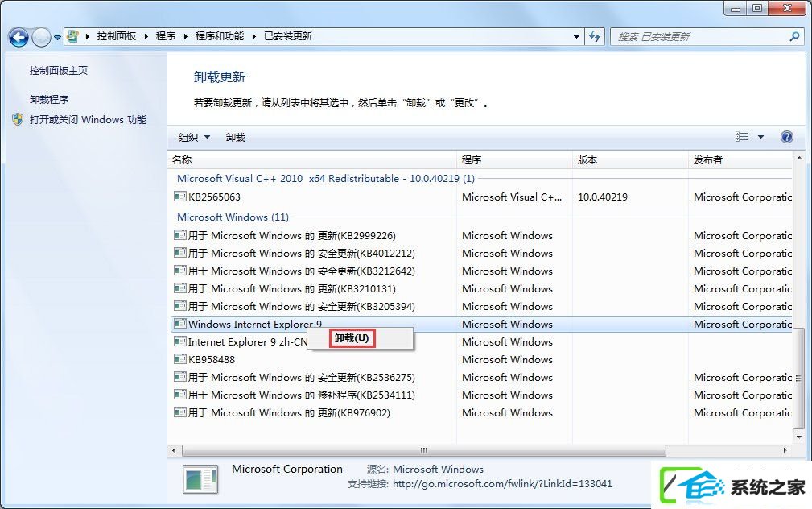Select security update KB2536275
This screenshot has height=509, width=812.
coord(481,378)
